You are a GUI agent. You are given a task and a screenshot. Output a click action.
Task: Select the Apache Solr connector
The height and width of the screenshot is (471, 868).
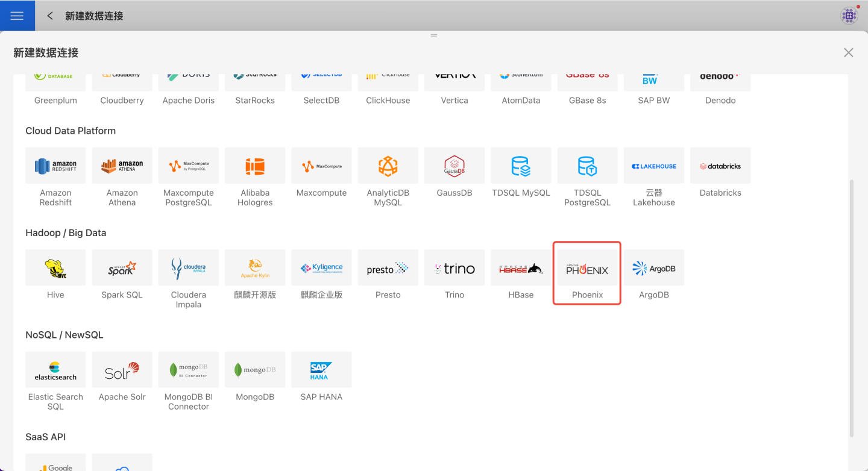pyautogui.click(x=122, y=370)
